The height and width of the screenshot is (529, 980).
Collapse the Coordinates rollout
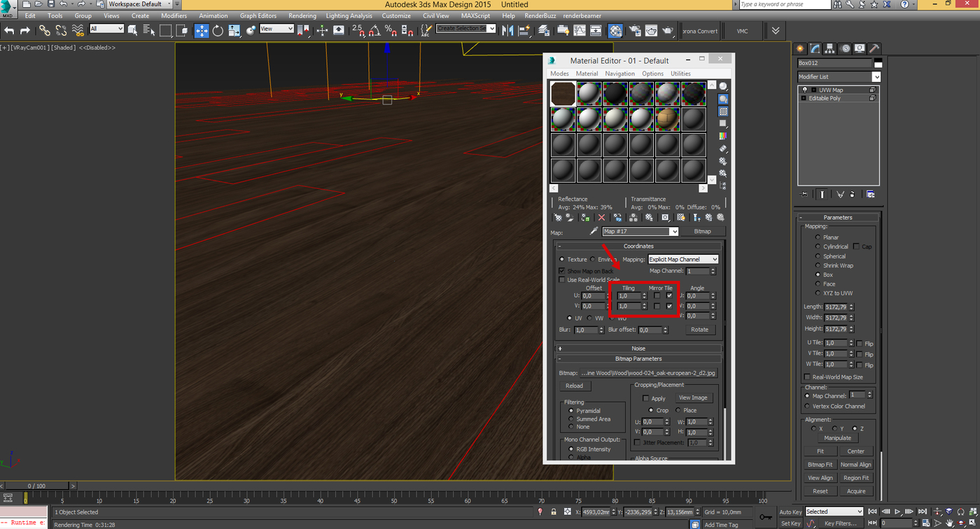(638, 246)
